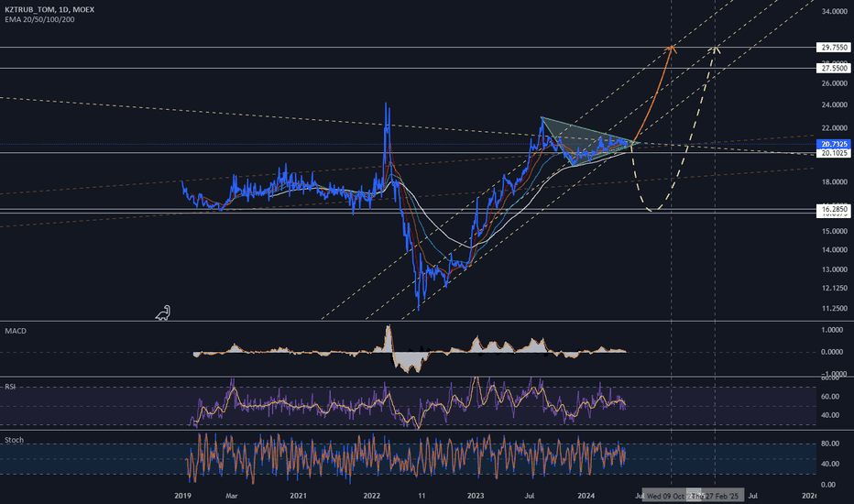Click the 20.1025 price level label

[x=834, y=153]
